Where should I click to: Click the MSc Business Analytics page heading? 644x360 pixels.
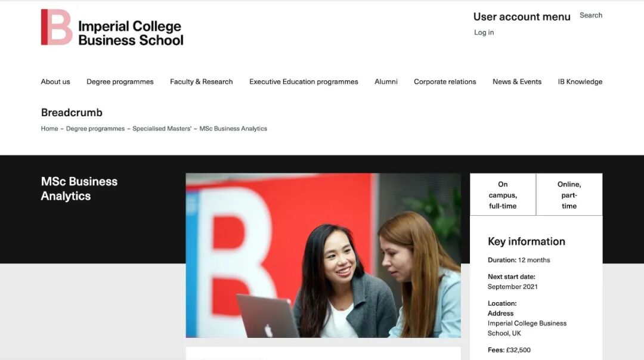[x=79, y=189]
